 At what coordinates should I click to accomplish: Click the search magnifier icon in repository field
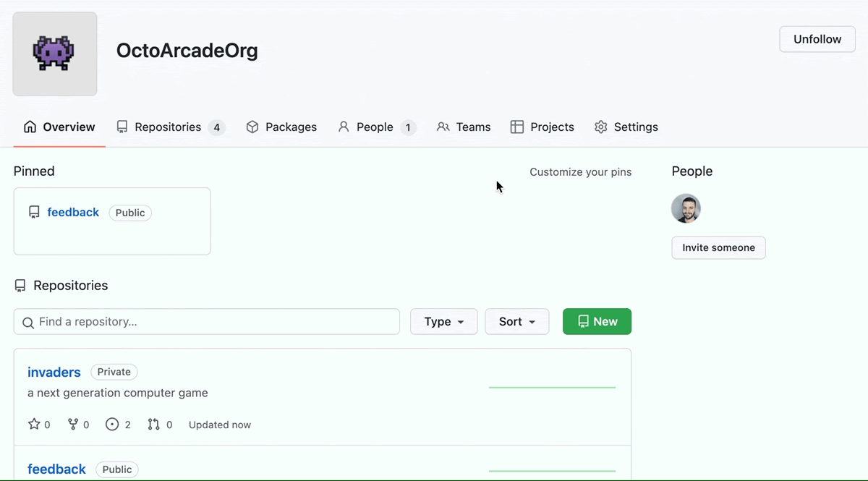(x=28, y=323)
